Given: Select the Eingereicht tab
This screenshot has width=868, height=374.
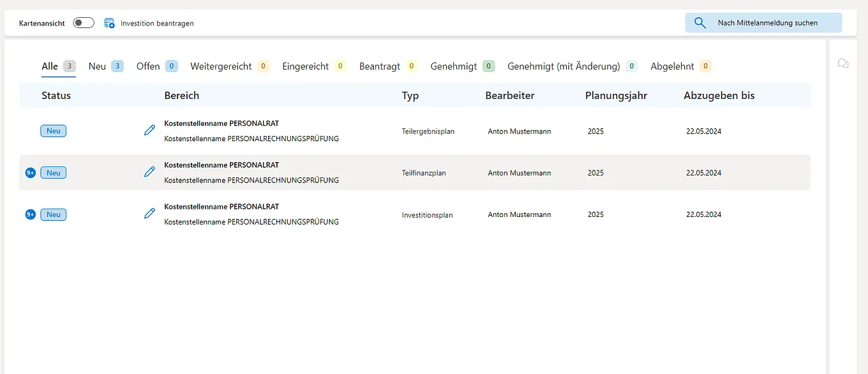Looking at the screenshot, I should [x=306, y=66].
